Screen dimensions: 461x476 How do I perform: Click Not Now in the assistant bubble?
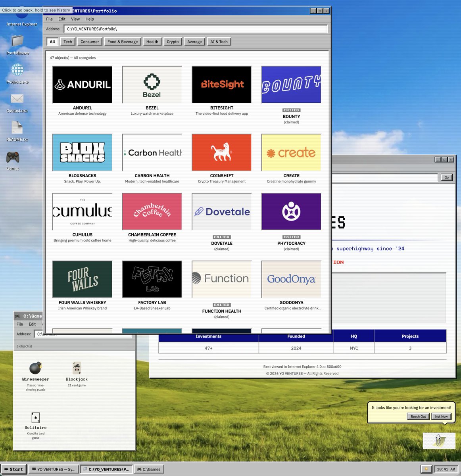(441, 416)
